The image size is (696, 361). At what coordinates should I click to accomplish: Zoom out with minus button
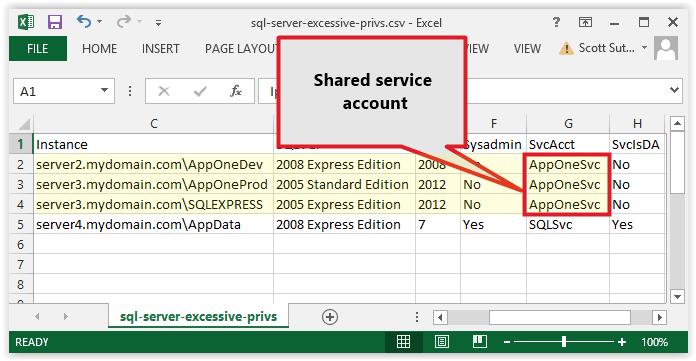[x=507, y=342]
